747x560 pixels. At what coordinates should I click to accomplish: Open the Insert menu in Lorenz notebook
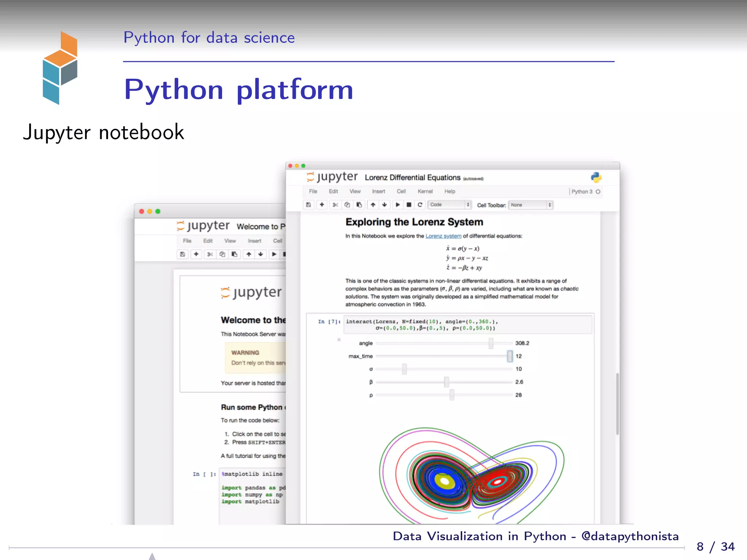[378, 191]
